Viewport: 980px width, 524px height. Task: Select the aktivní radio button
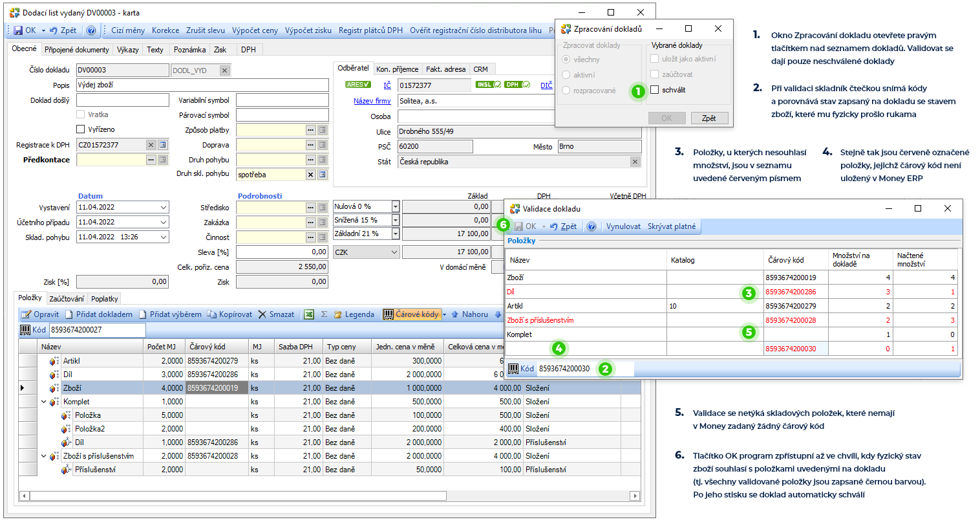pyautogui.click(x=566, y=75)
